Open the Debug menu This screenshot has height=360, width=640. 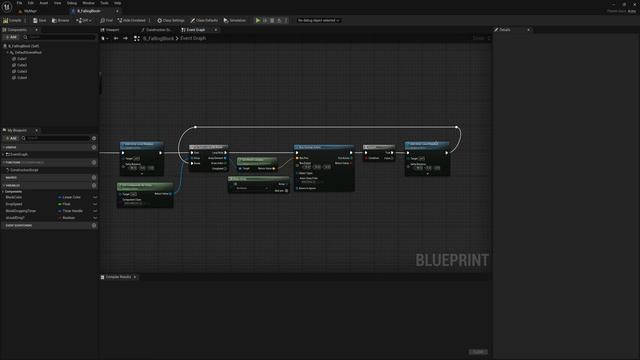(x=72, y=3)
